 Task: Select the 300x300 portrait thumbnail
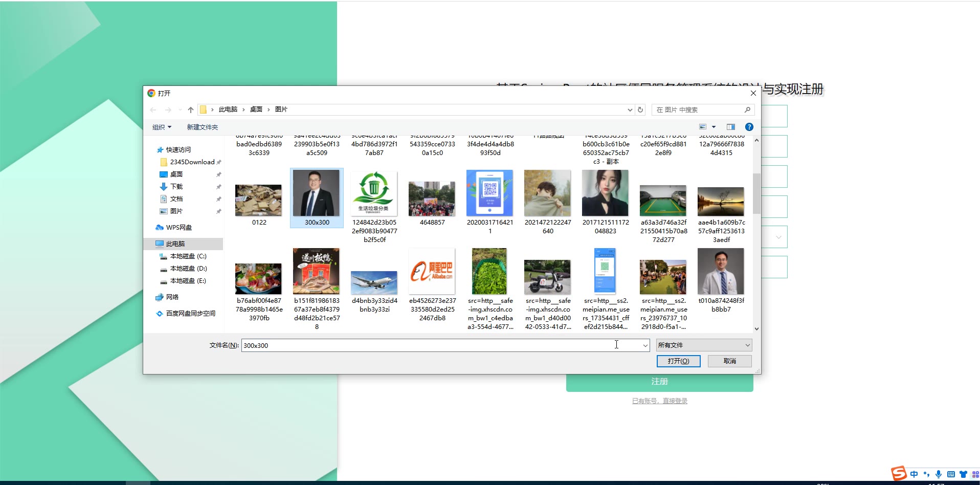click(317, 193)
